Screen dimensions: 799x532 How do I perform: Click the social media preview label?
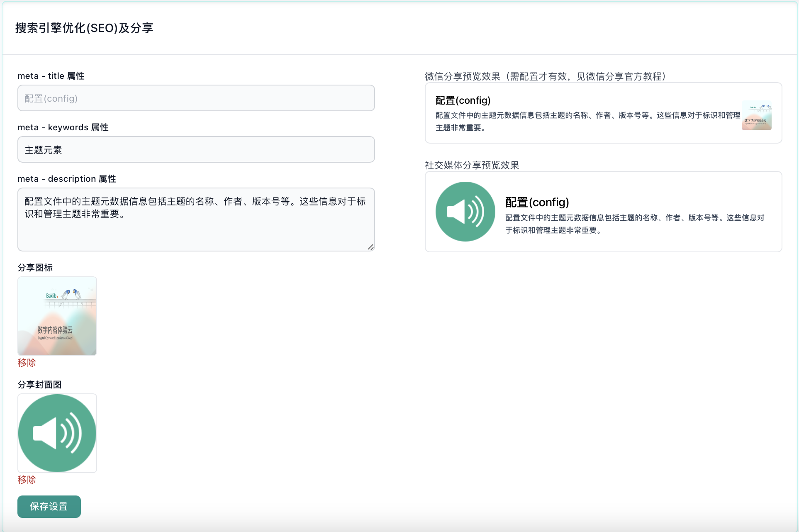point(472,165)
